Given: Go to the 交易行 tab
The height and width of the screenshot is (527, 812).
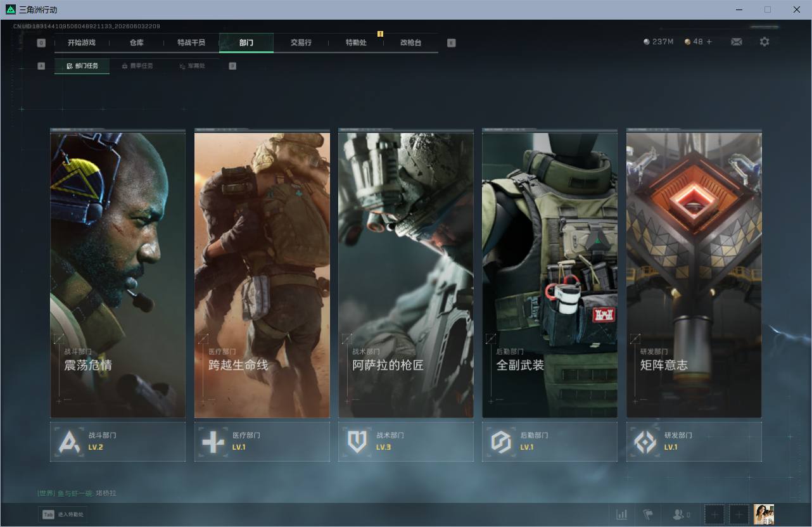Looking at the screenshot, I should [x=301, y=42].
